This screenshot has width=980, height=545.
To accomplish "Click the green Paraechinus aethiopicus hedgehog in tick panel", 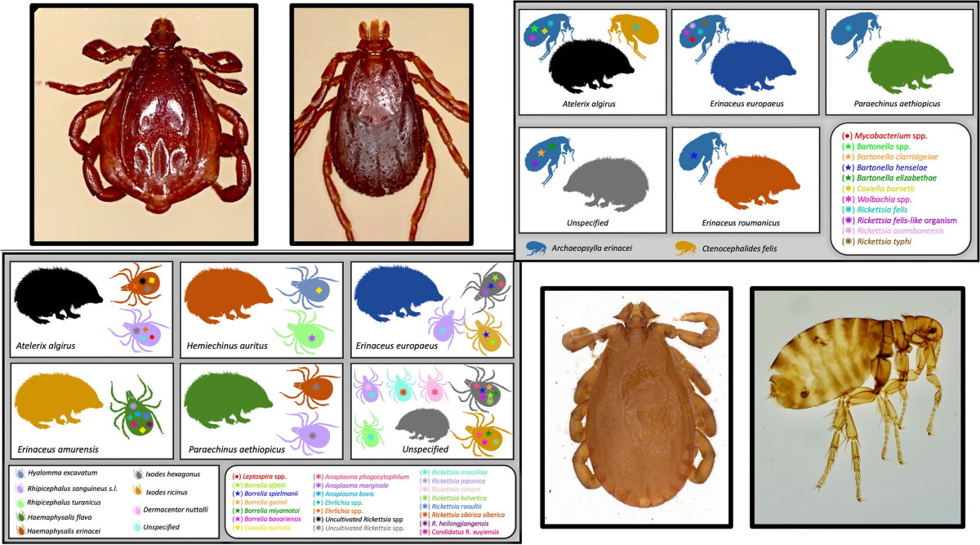I will pos(230,400).
